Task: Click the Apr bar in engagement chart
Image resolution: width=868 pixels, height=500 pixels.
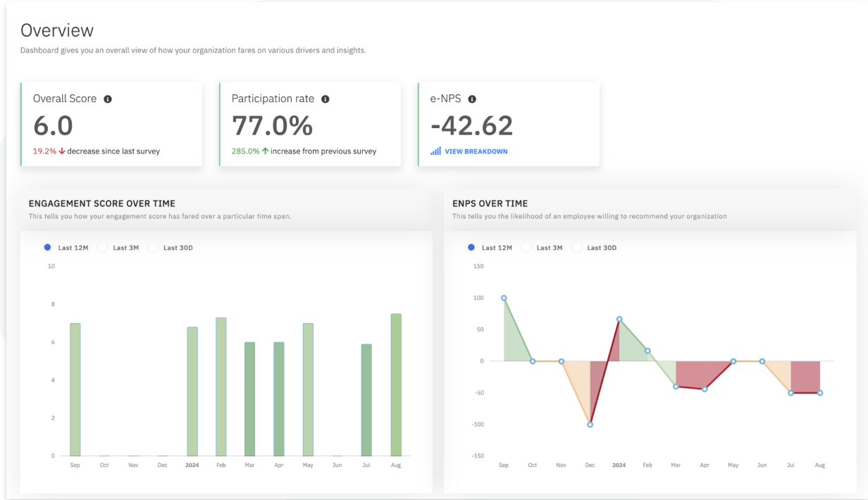Action: click(x=279, y=399)
